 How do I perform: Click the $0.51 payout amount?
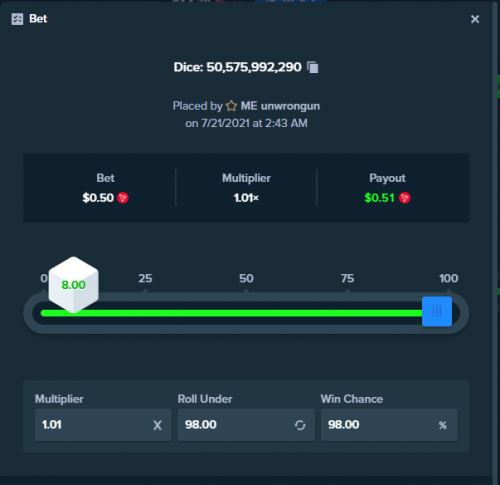379,198
